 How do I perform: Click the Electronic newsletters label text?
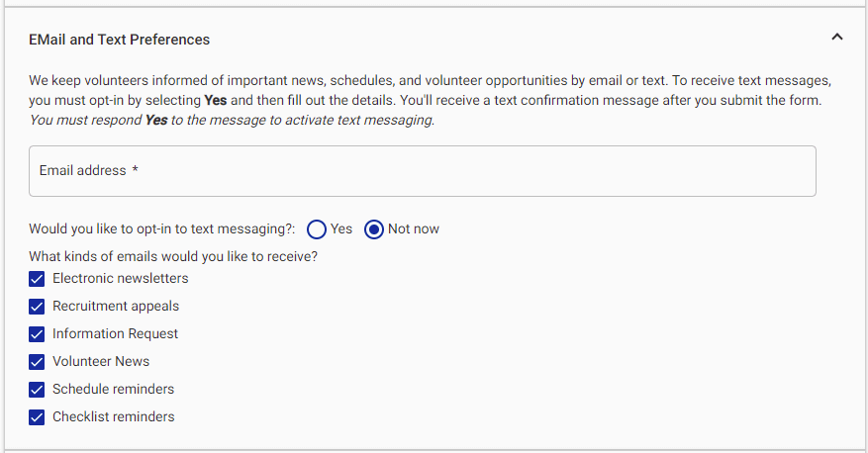(x=120, y=279)
